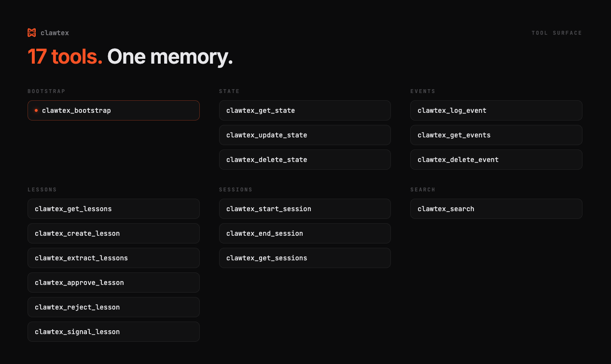Click the clawtex logo icon

pyautogui.click(x=32, y=33)
